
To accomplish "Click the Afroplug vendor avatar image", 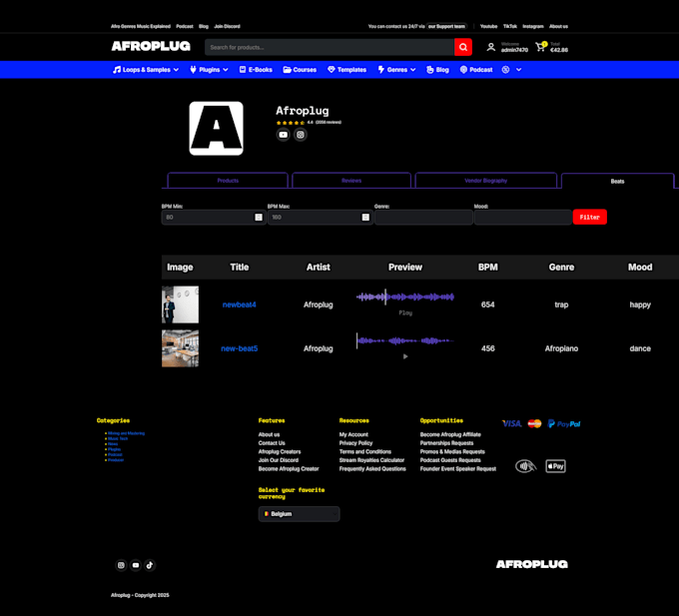I will [216, 128].
